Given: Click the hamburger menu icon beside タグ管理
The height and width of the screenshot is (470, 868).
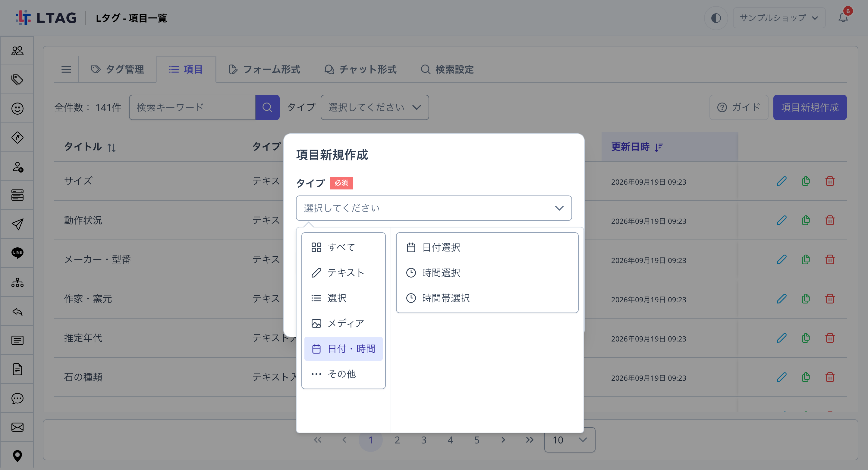Looking at the screenshot, I should click(x=66, y=69).
